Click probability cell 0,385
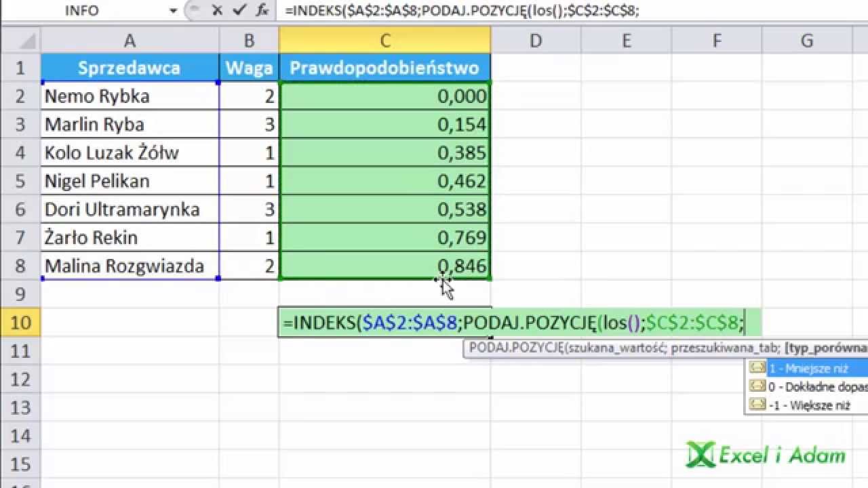Viewport: 868px width, 488px height. point(384,152)
